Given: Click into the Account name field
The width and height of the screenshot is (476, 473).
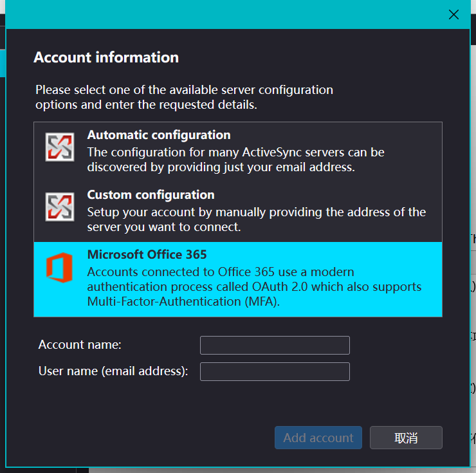Looking at the screenshot, I should click(x=275, y=345).
